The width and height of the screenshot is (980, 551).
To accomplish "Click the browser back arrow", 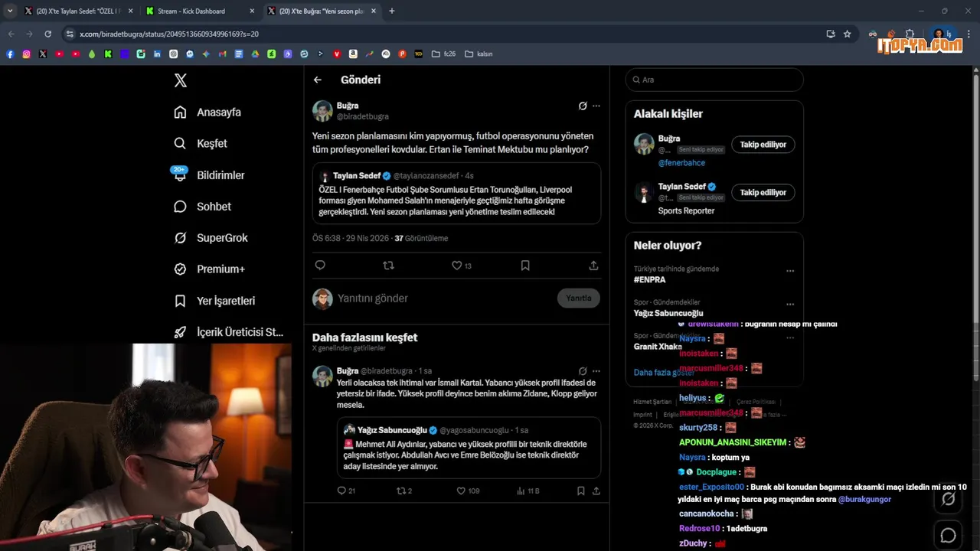I will 11,34.
